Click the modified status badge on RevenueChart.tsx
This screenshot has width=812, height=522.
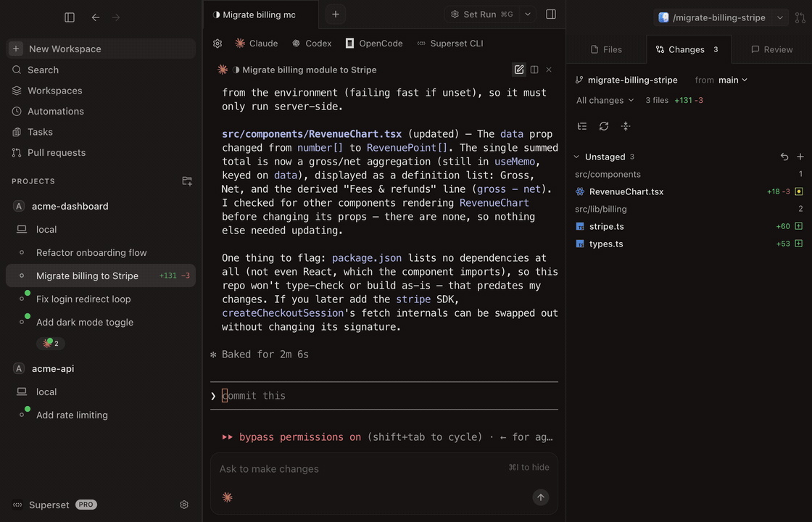pyautogui.click(x=798, y=191)
